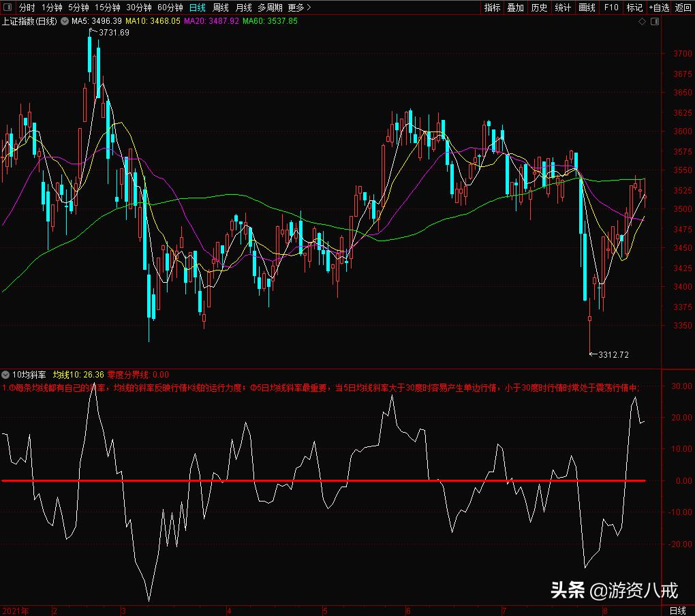Image resolution: width=695 pixels, height=616 pixels.
Task: Select the 1分钟 period tab
Action: 52,7
